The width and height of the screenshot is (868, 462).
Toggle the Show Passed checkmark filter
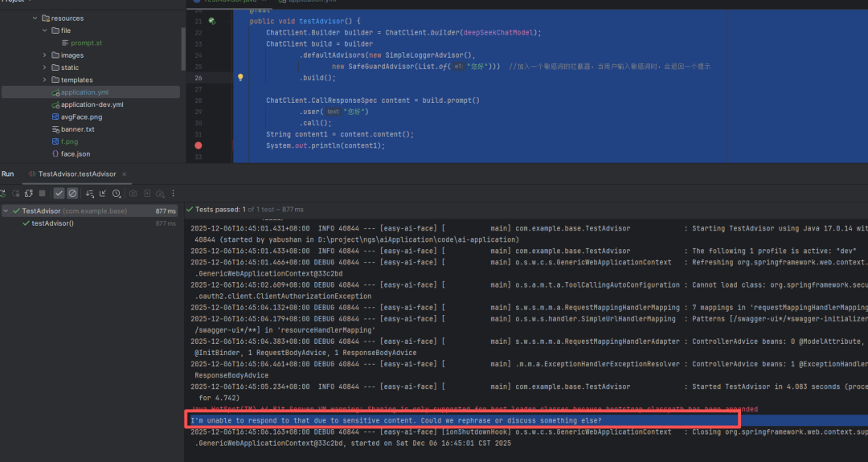59,194
